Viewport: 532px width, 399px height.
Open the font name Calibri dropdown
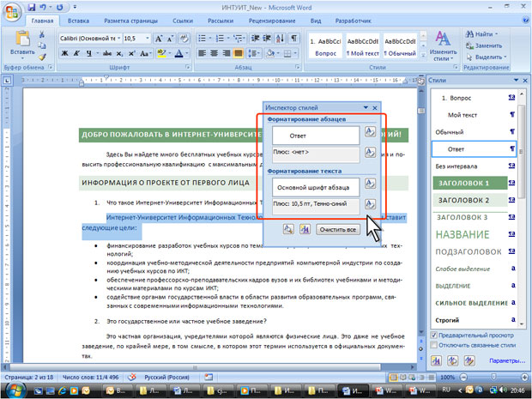coord(117,39)
